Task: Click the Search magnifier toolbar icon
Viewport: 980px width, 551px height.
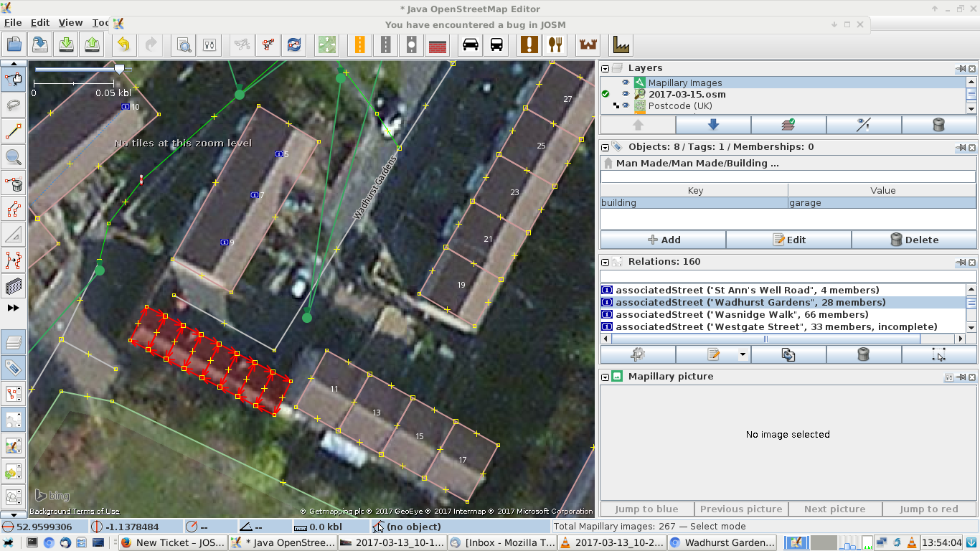Action: [184, 44]
